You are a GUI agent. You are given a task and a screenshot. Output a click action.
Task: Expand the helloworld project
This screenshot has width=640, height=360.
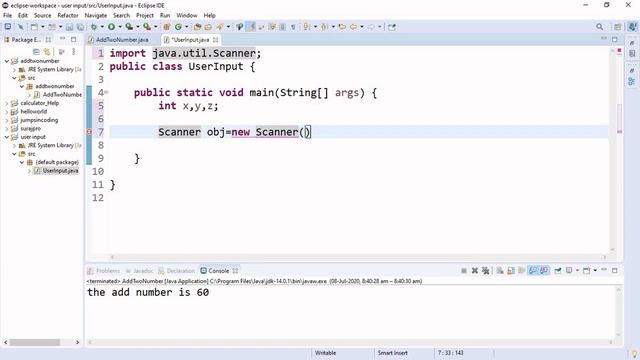pyautogui.click(x=7, y=111)
